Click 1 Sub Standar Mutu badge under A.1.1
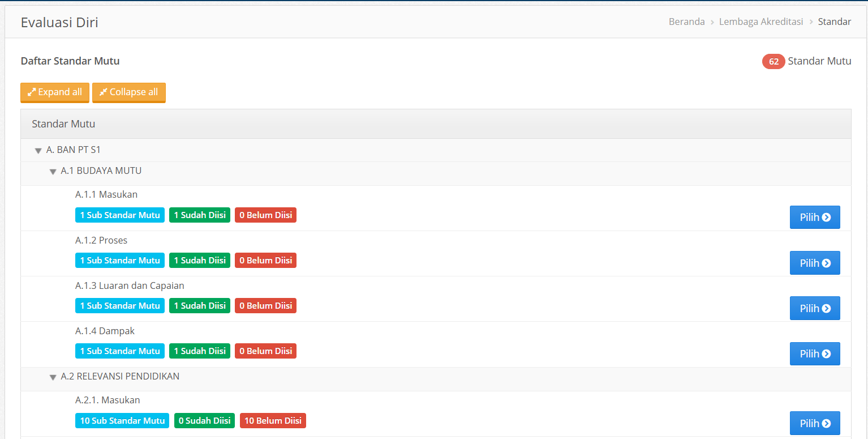Image resolution: width=868 pixels, height=439 pixels. point(120,215)
